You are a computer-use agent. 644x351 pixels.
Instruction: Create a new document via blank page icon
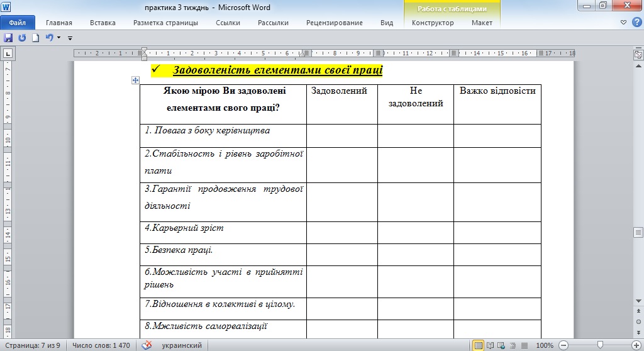(36, 38)
